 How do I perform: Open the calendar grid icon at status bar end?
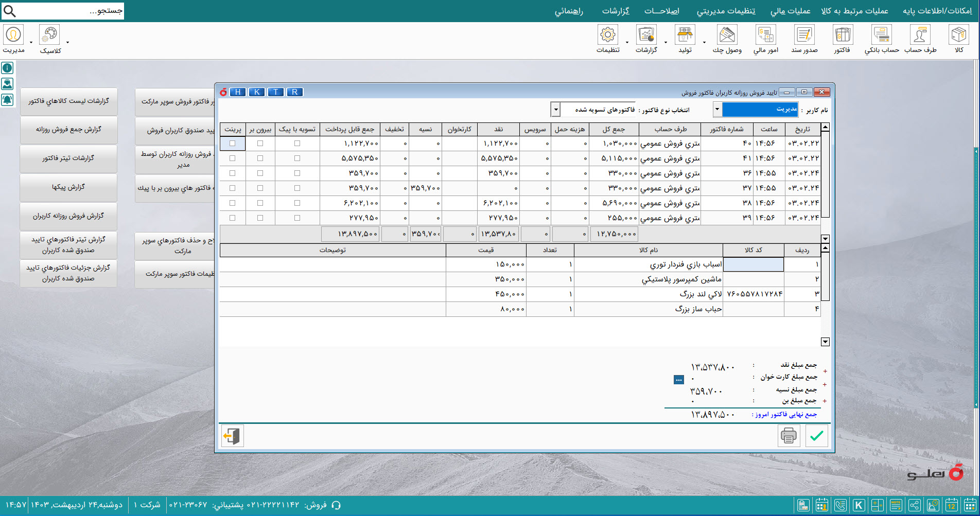[x=970, y=505]
